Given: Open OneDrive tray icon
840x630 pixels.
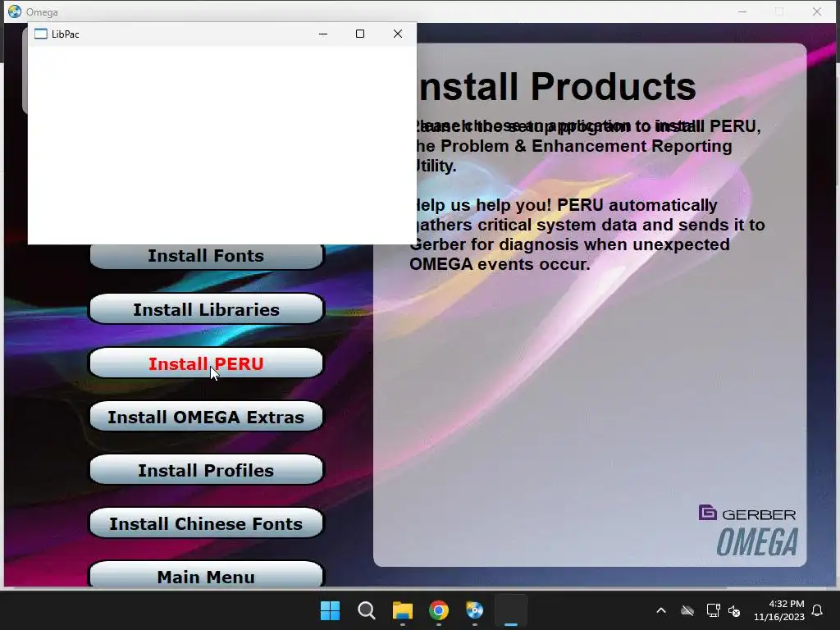Looking at the screenshot, I should pyautogui.click(x=687, y=610).
